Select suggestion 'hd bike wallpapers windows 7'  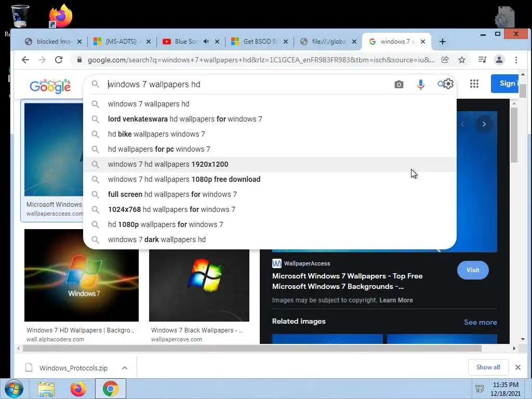pos(270,134)
